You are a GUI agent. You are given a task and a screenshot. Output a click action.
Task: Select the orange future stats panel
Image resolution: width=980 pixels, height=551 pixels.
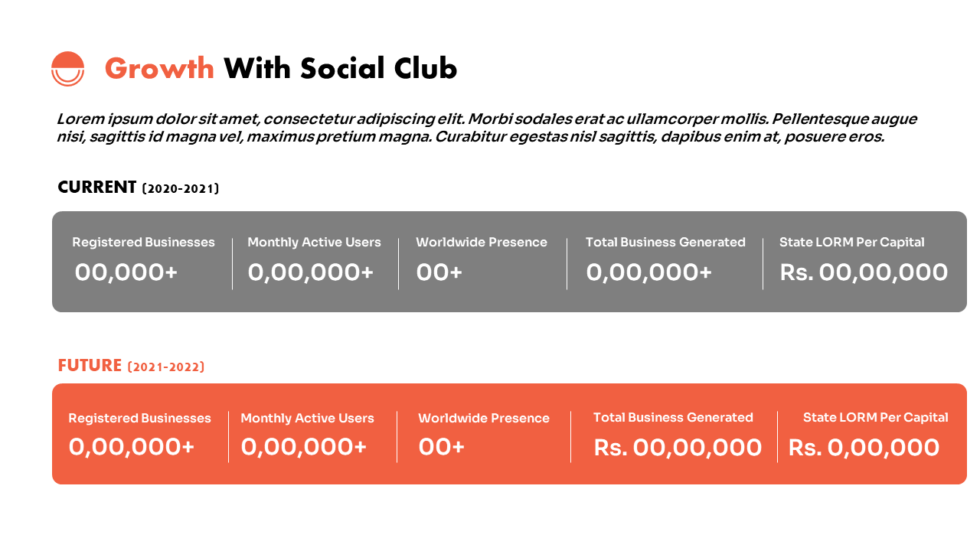tap(509, 434)
